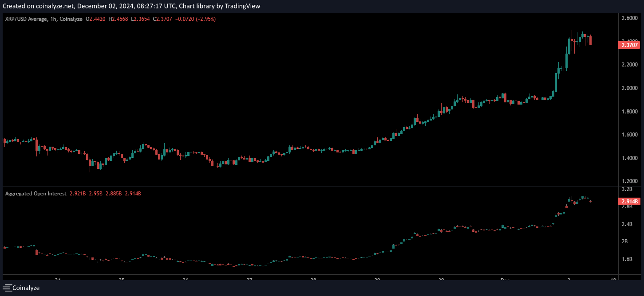
Task: Click the low value L2.3654 in legend
Action: tap(140, 19)
